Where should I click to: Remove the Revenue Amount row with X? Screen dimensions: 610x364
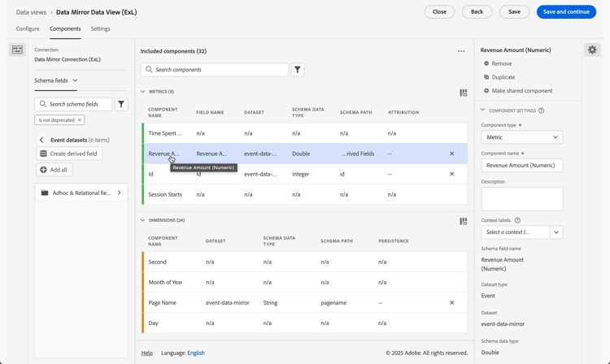pos(451,154)
